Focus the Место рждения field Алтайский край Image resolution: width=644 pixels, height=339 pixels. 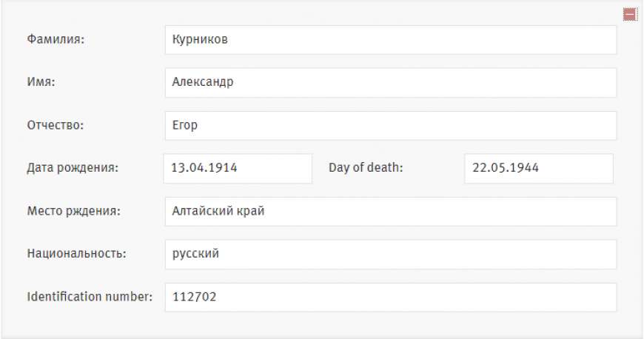[x=391, y=211]
